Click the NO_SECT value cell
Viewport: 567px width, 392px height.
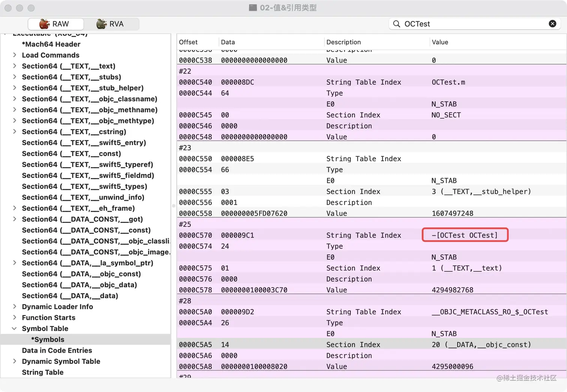point(446,115)
